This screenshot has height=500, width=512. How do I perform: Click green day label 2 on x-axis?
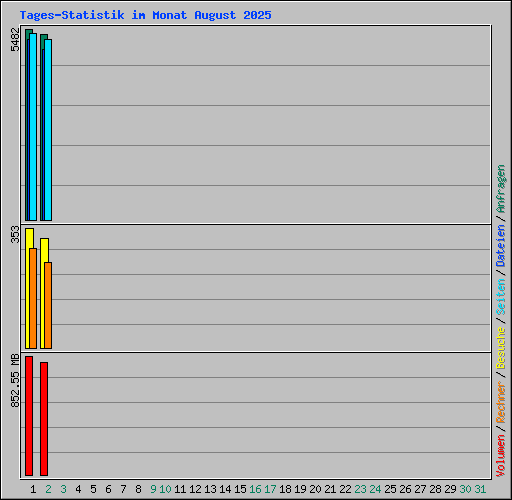pyautogui.click(x=48, y=489)
